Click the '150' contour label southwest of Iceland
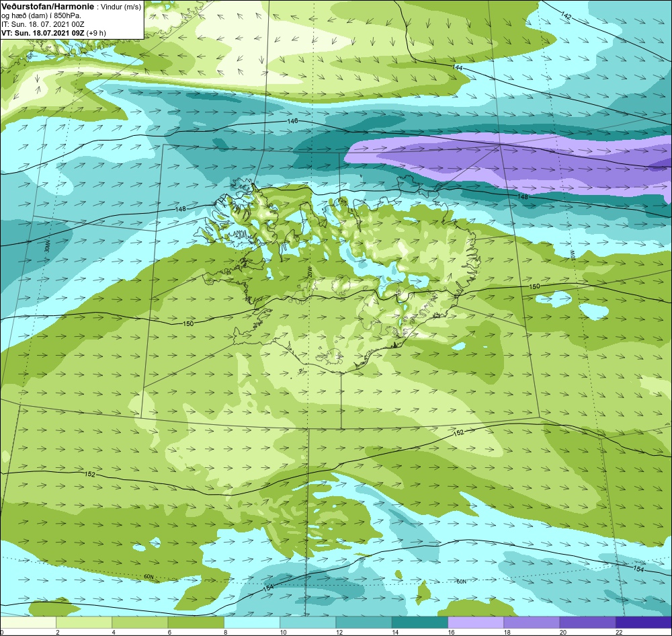672x636 pixels. click(188, 324)
